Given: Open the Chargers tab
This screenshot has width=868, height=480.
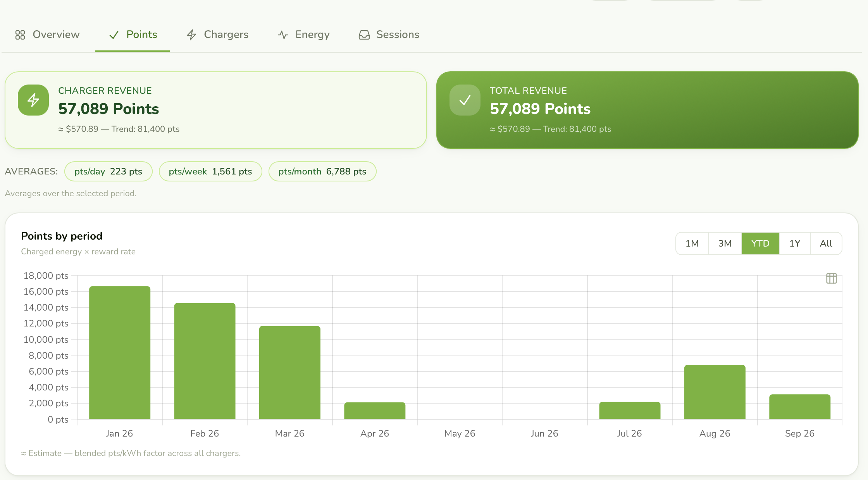Looking at the screenshot, I should coord(217,35).
